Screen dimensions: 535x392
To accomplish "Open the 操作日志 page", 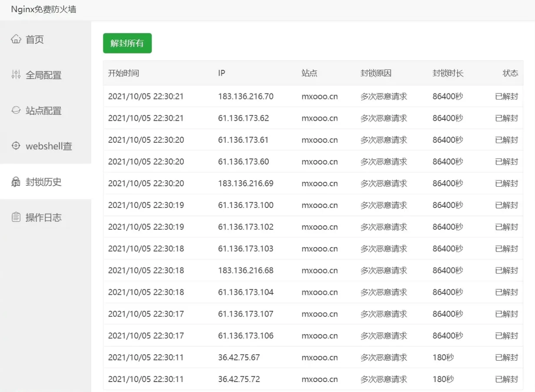I will [x=43, y=217].
